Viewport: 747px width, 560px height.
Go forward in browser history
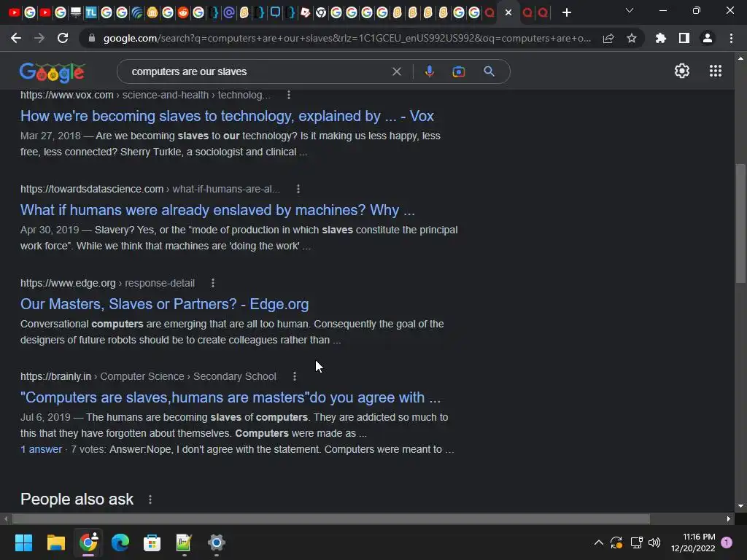tap(39, 38)
